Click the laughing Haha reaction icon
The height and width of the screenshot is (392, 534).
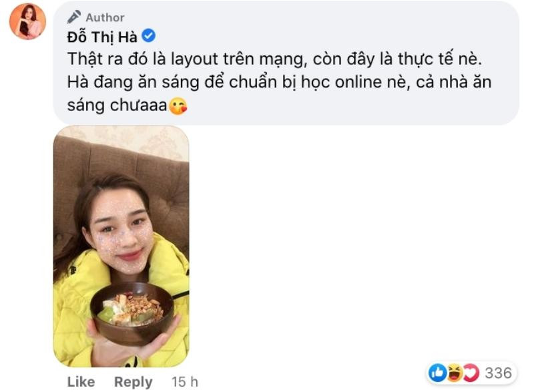[x=455, y=373]
